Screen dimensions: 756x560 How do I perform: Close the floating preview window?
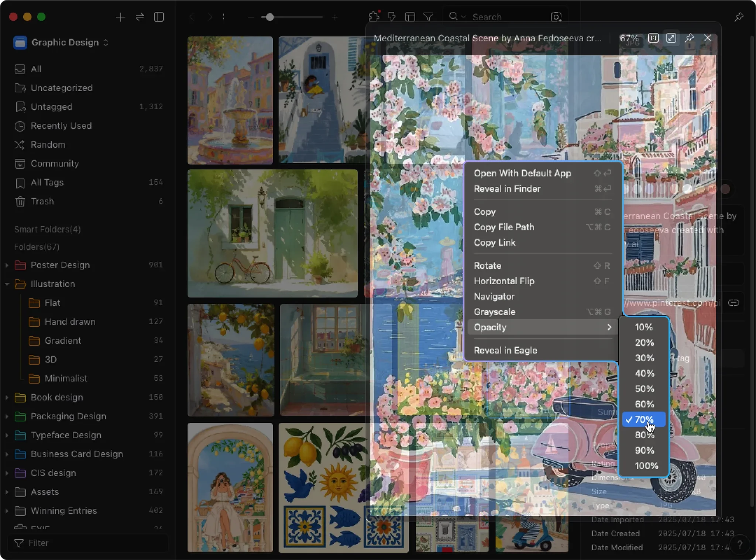[x=708, y=38]
